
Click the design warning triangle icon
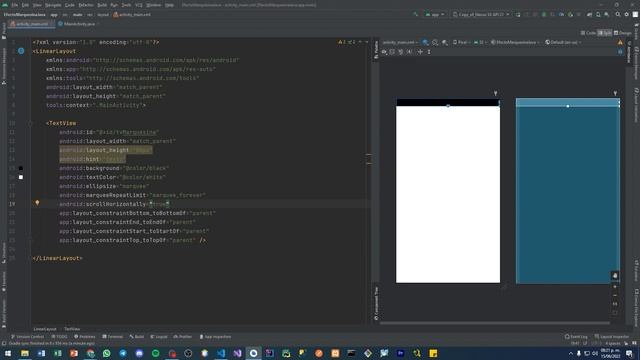click(620, 42)
